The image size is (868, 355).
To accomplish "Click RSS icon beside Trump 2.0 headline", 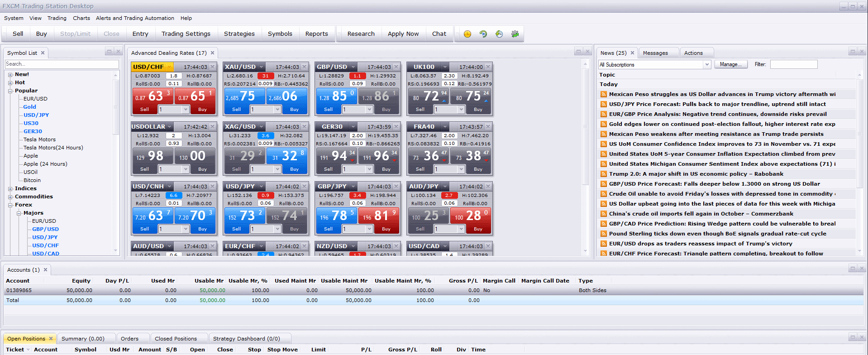I will 604,174.
